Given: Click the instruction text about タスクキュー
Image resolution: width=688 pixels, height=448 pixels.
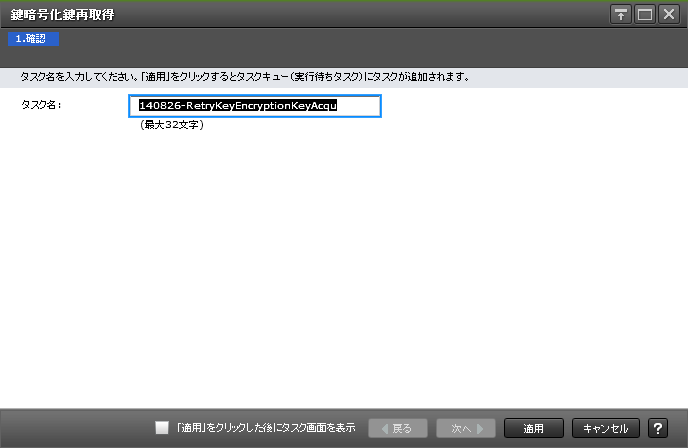Looking at the screenshot, I should click(245, 77).
